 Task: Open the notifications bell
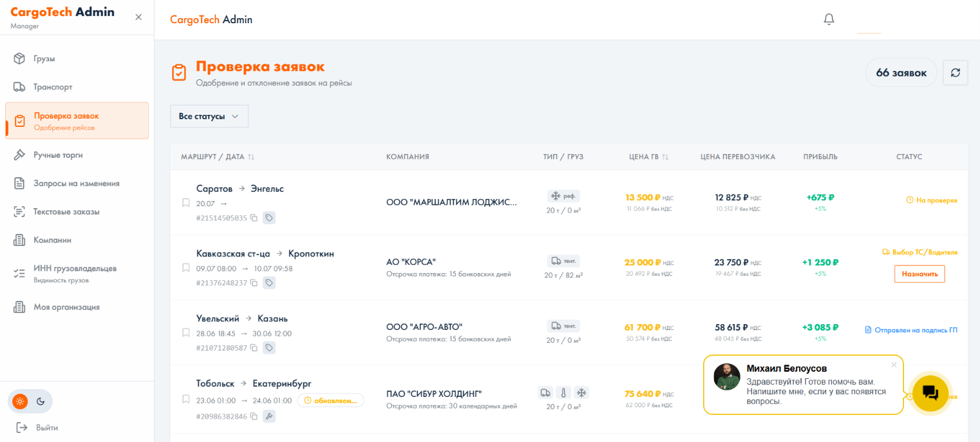point(829,19)
